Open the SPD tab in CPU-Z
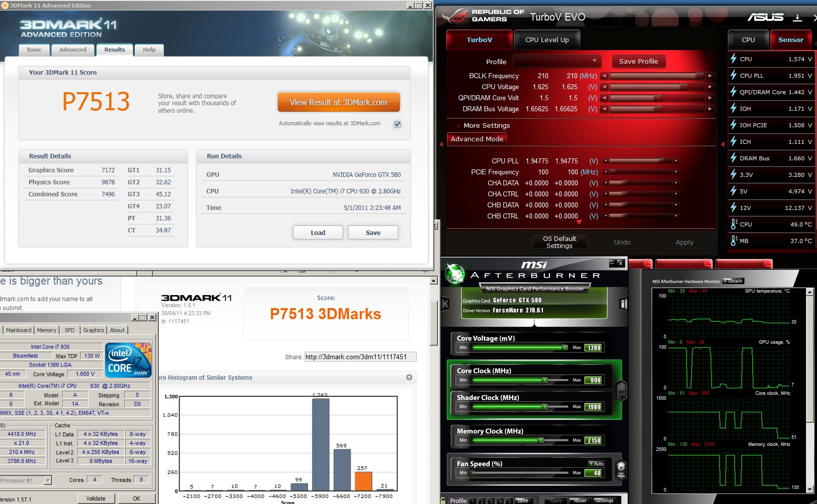 pos(70,330)
